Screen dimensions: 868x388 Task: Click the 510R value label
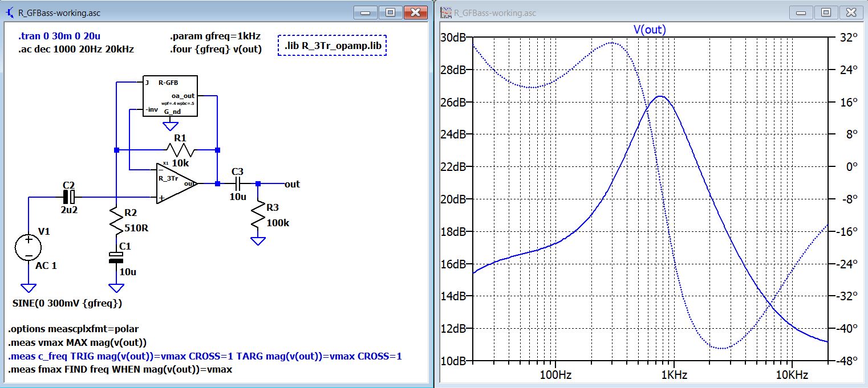(x=136, y=228)
